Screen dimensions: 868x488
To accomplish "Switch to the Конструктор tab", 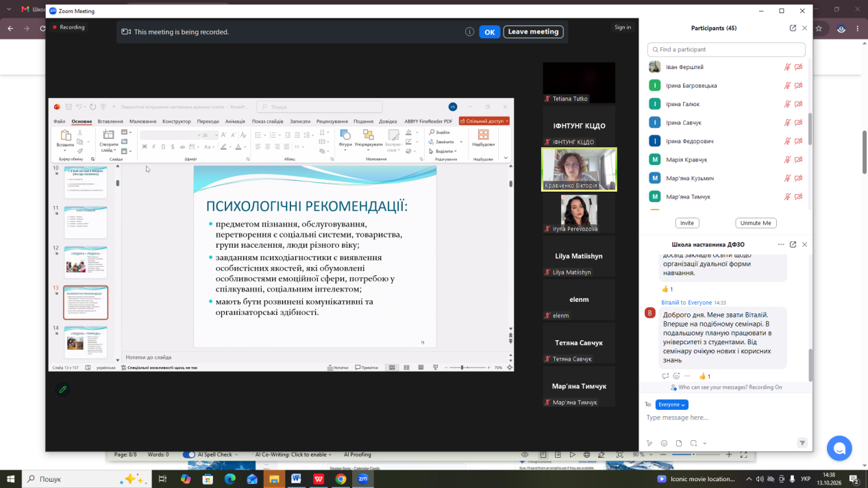I will (177, 121).
